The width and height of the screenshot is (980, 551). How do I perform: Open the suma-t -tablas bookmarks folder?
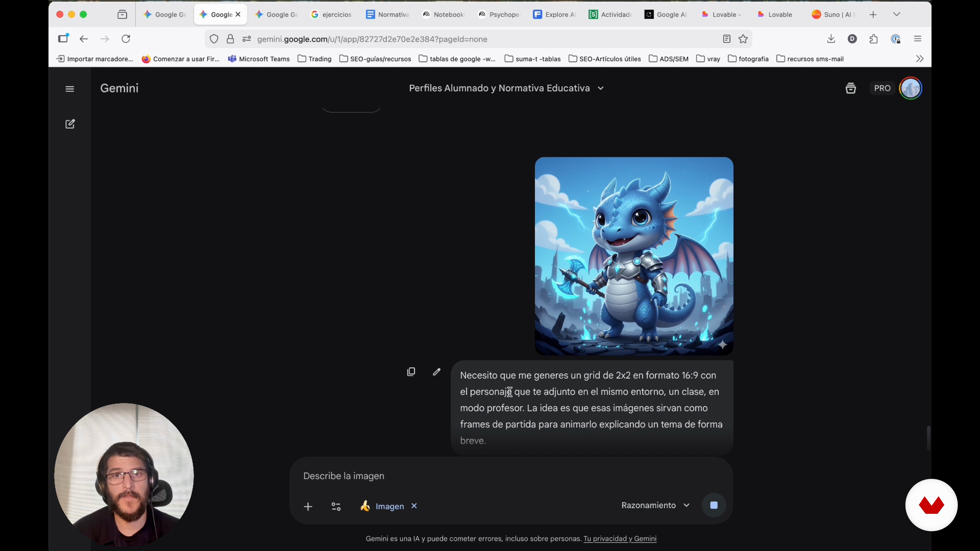point(533,59)
